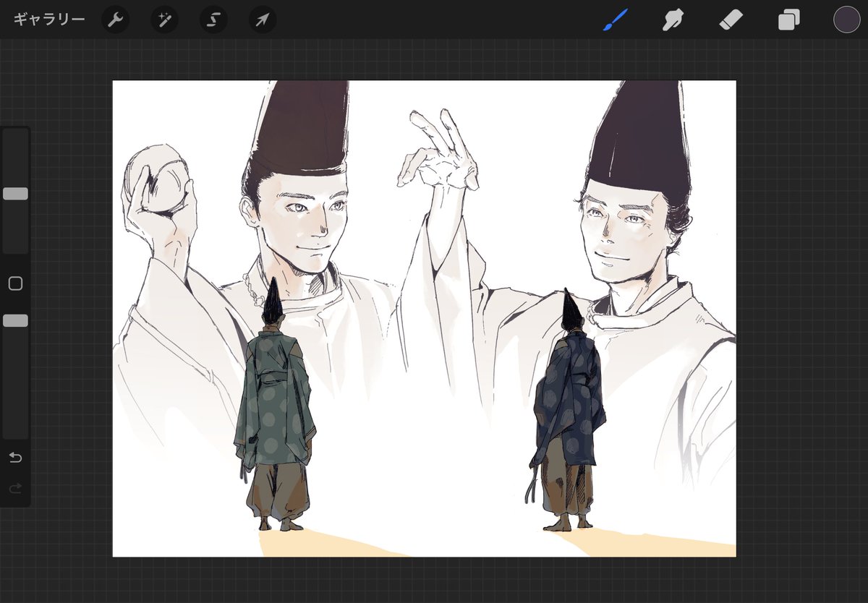Click the brush opacity slider handle
Image resolution: width=868 pixels, height=603 pixels.
coord(15,320)
